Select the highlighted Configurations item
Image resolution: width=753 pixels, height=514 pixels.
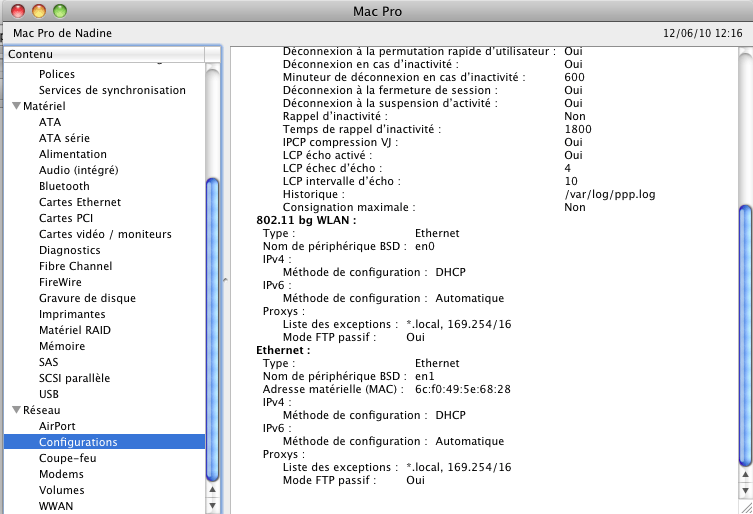(x=104, y=442)
